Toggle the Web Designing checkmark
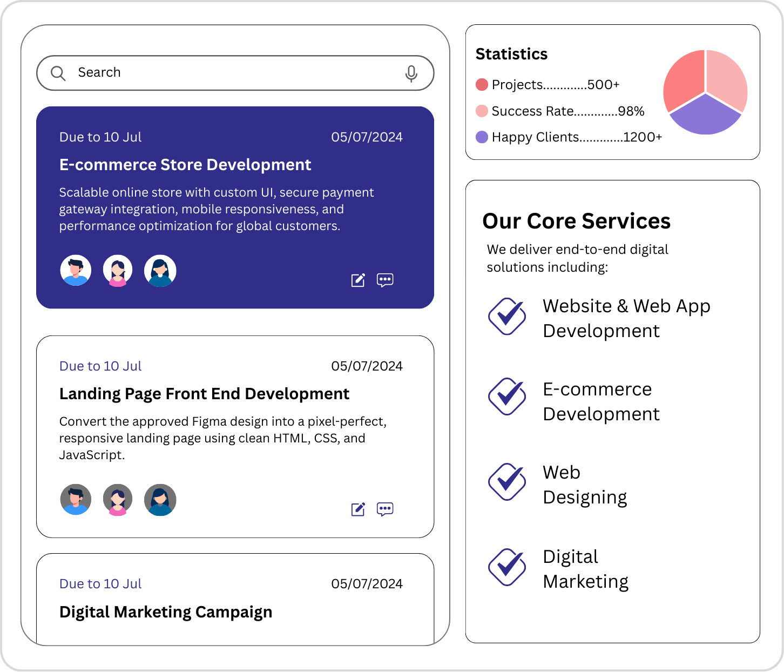Image resolution: width=784 pixels, height=672 pixels. [507, 482]
